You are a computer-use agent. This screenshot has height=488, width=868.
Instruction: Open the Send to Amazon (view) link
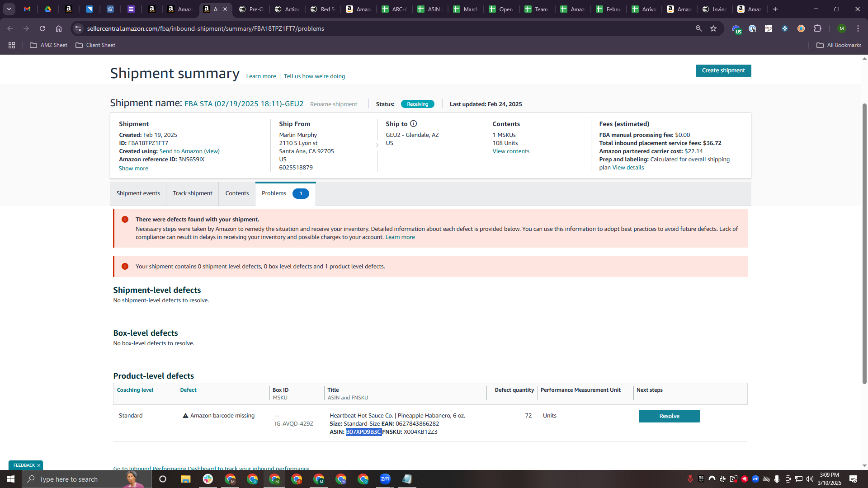[189, 151]
